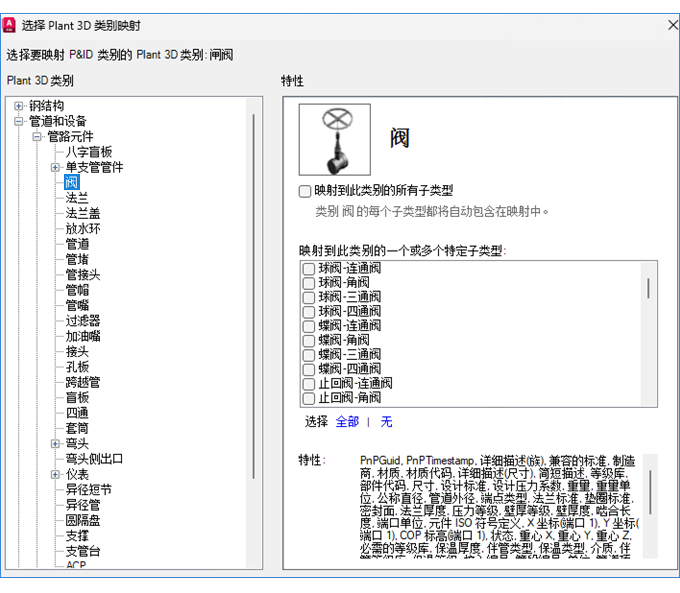Select 法兰 in the class tree

[77, 198]
